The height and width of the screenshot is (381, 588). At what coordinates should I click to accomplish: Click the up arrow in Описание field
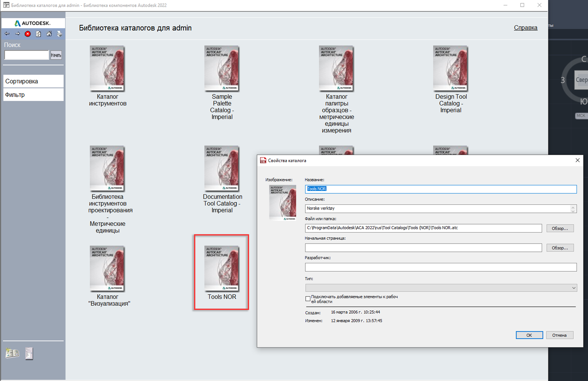[573, 206]
